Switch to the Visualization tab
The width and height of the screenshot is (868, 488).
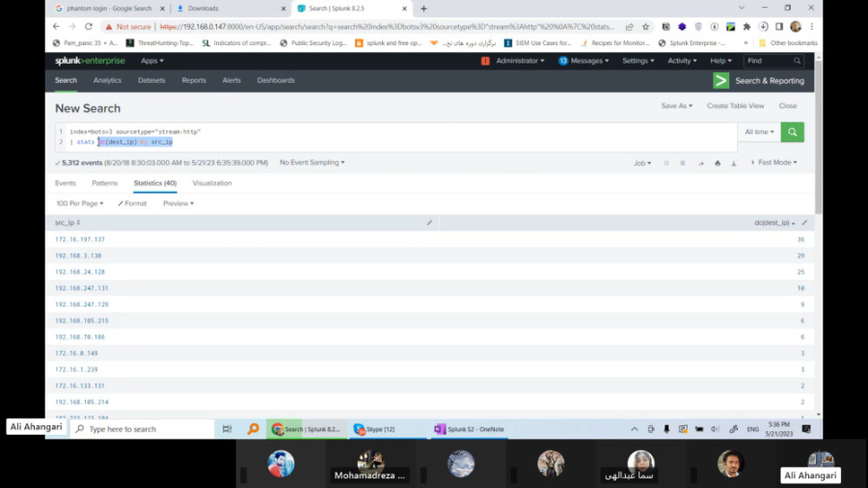212,183
